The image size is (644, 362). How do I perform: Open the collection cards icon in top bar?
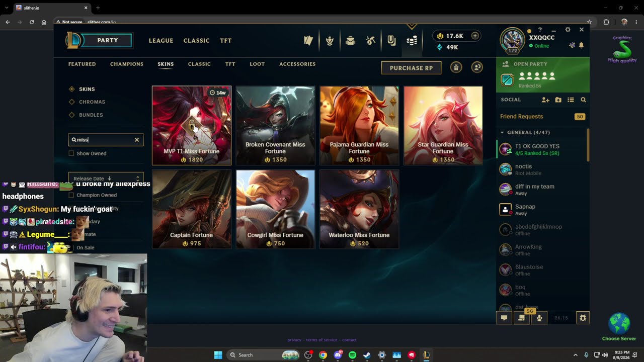[308, 41]
